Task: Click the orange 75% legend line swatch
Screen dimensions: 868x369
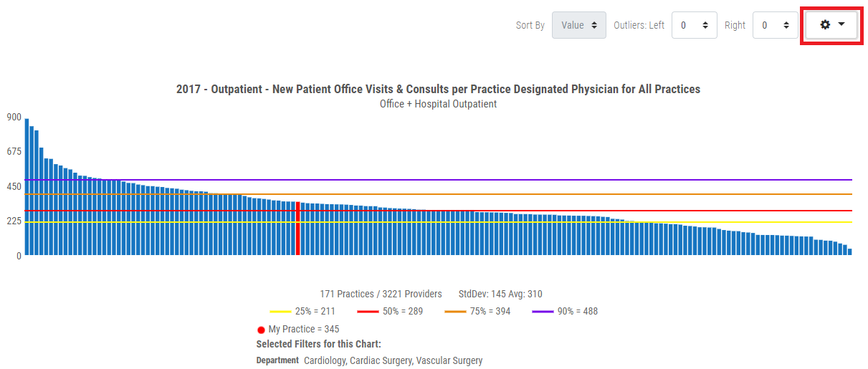Action: point(456,312)
